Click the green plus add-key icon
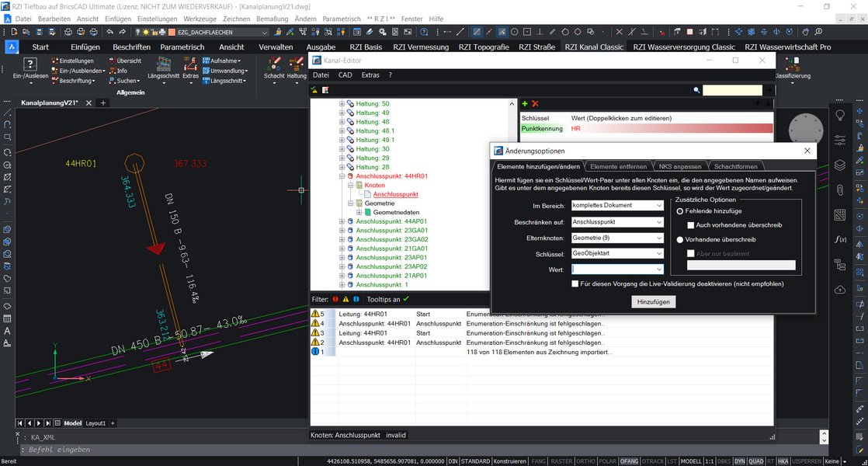868x466 pixels. pyautogui.click(x=525, y=103)
